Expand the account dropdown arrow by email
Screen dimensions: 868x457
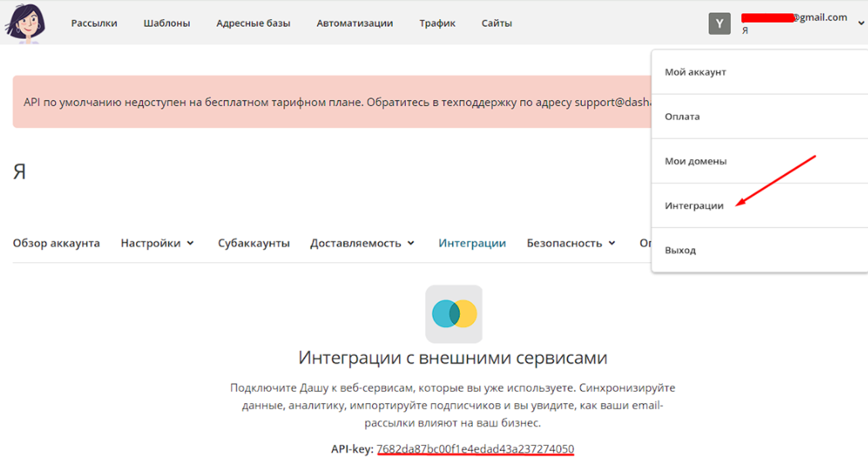[861, 22]
